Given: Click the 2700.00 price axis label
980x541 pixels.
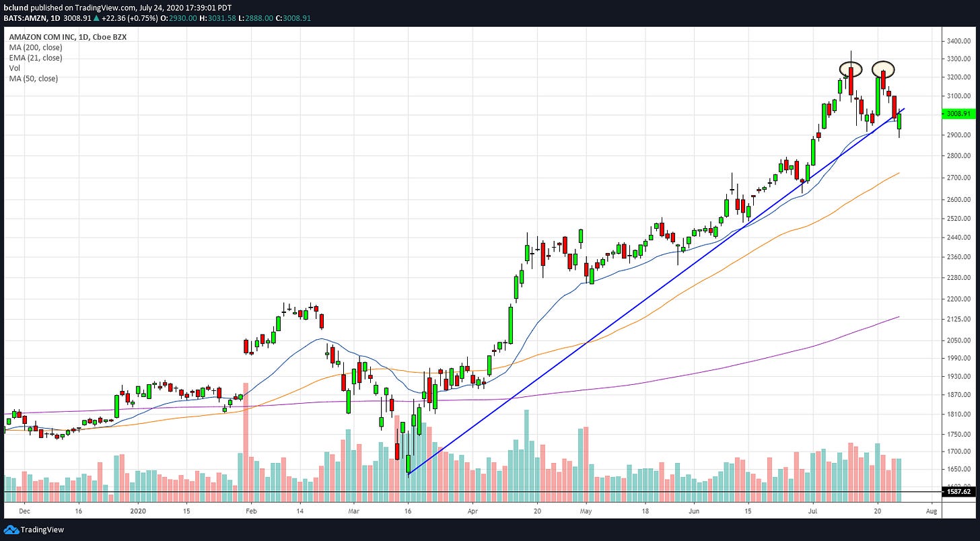Looking at the screenshot, I should pyautogui.click(x=958, y=178).
